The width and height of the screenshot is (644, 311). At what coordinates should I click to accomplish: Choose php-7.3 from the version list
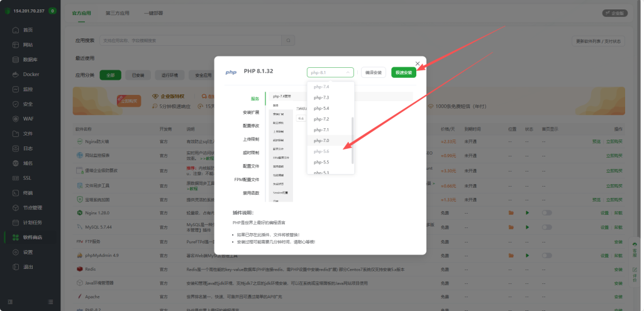[321, 97]
